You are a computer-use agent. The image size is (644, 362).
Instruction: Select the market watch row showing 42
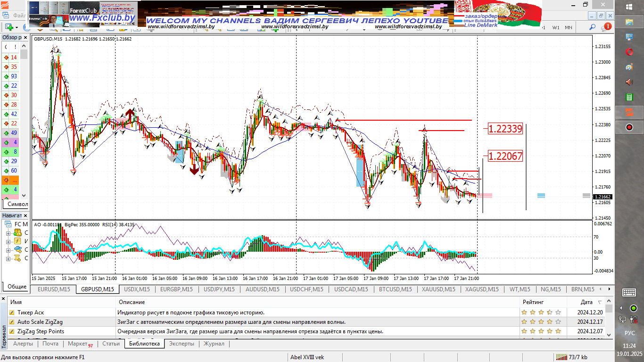click(x=11, y=114)
